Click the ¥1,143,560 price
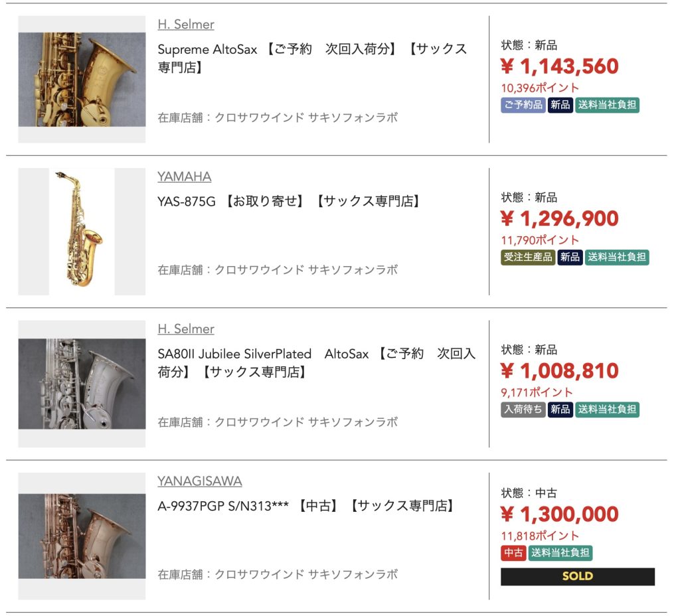The height and width of the screenshot is (616, 680). 560,66
